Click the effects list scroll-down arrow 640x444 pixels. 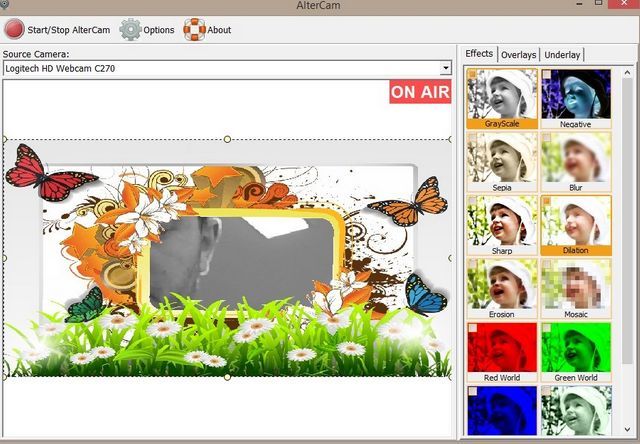point(627,429)
